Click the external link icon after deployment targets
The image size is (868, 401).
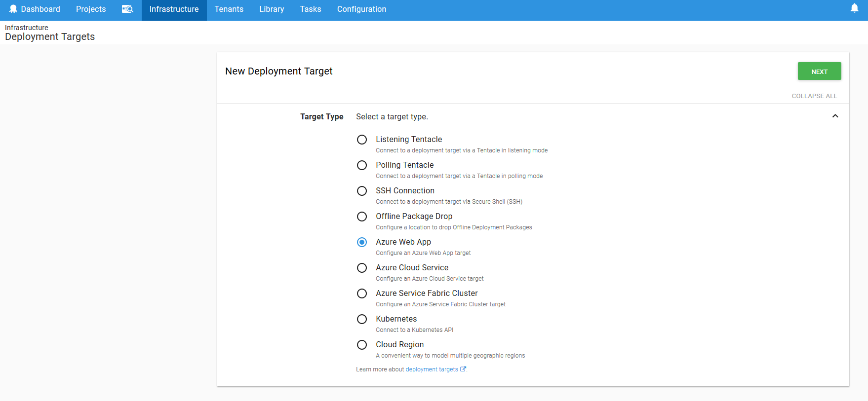[x=463, y=369]
